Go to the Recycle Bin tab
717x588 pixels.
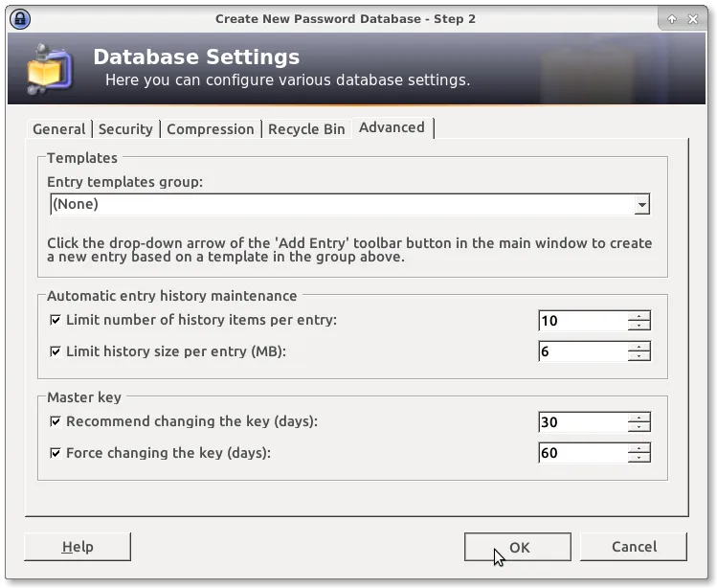(306, 129)
